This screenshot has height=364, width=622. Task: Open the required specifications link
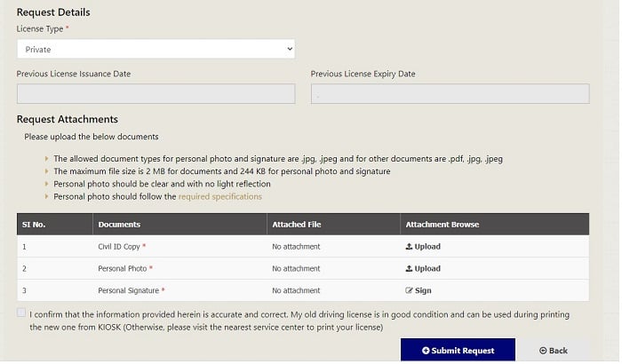click(x=220, y=197)
